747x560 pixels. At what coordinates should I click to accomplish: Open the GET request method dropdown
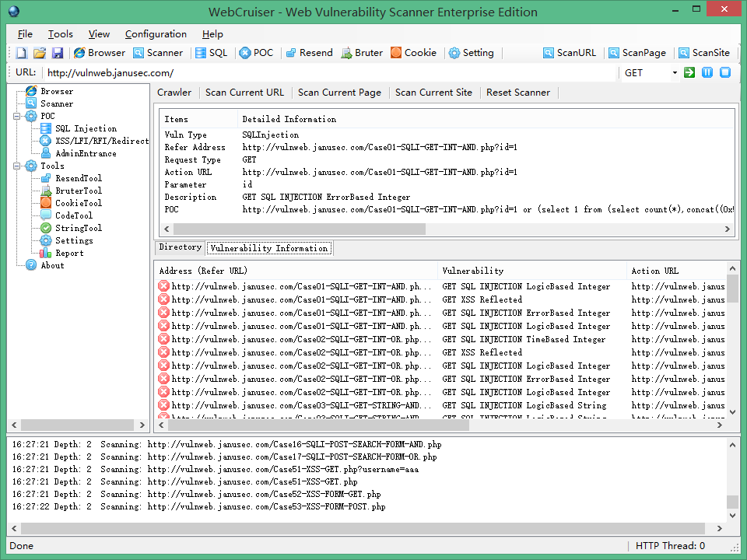(x=675, y=73)
